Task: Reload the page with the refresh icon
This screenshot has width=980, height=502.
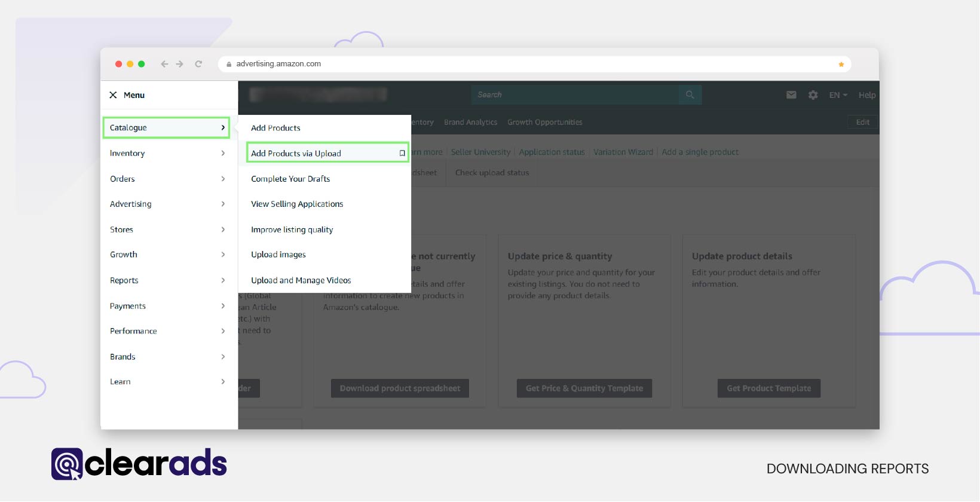Action: pos(198,64)
